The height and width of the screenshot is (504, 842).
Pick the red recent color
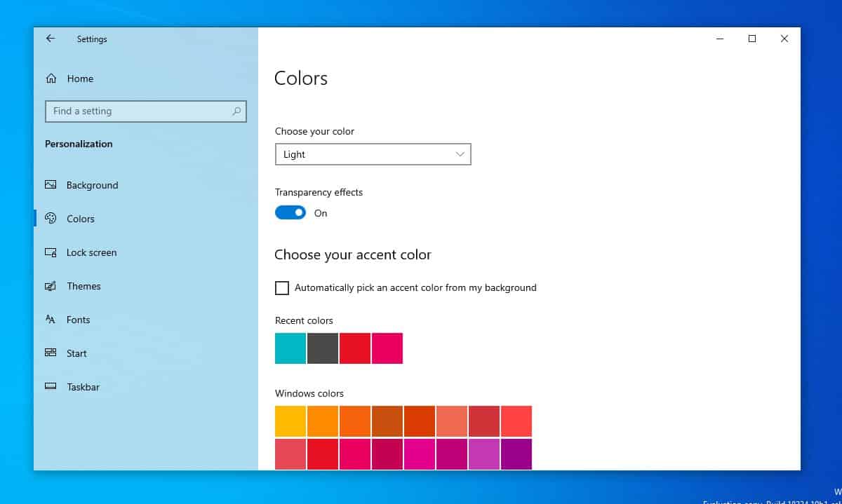point(355,348)
